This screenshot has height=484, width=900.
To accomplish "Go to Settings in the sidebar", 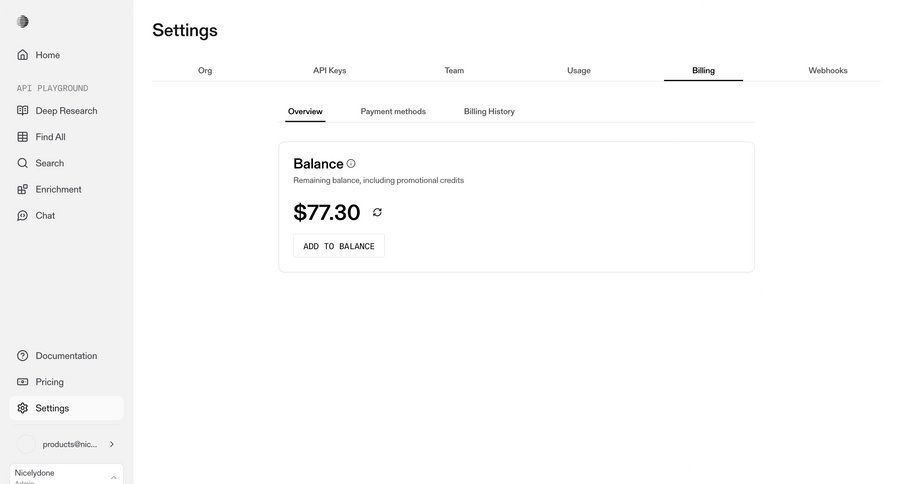I will click(52, 408).
